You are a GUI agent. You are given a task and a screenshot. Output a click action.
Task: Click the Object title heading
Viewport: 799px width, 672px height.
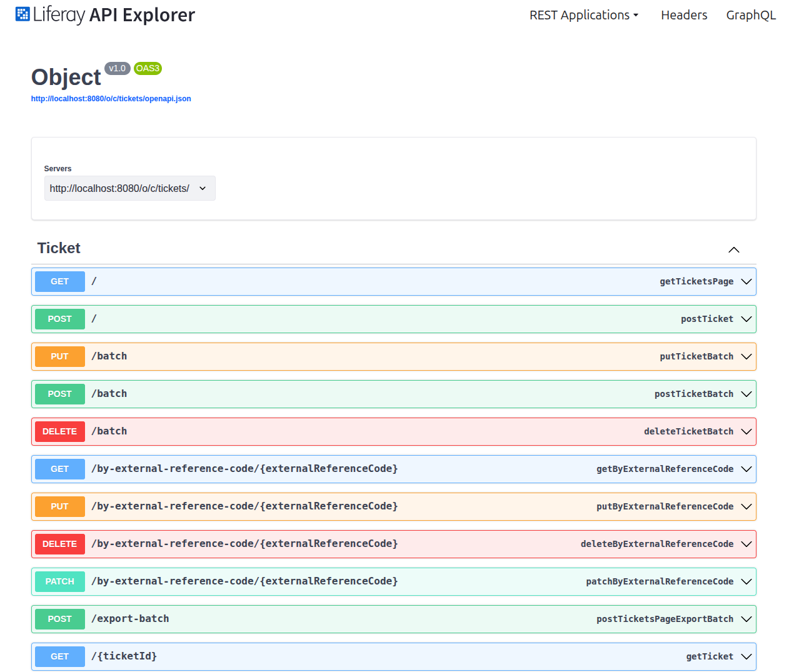point(66,78)
